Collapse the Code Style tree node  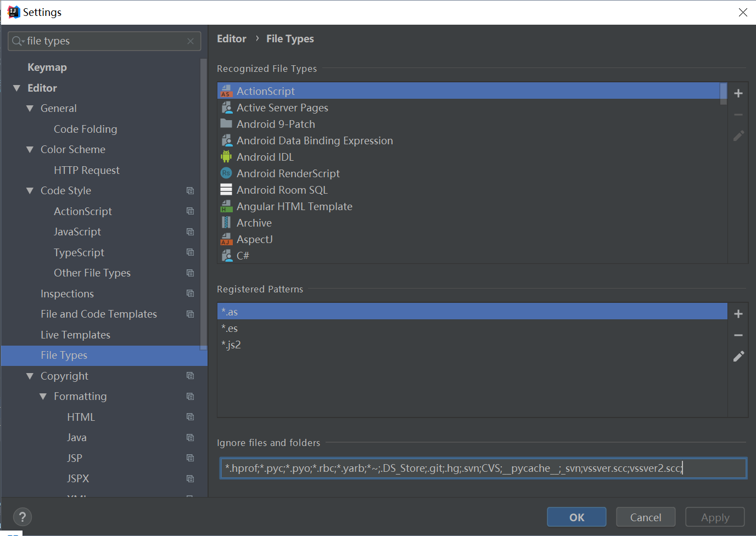point(30,191)
